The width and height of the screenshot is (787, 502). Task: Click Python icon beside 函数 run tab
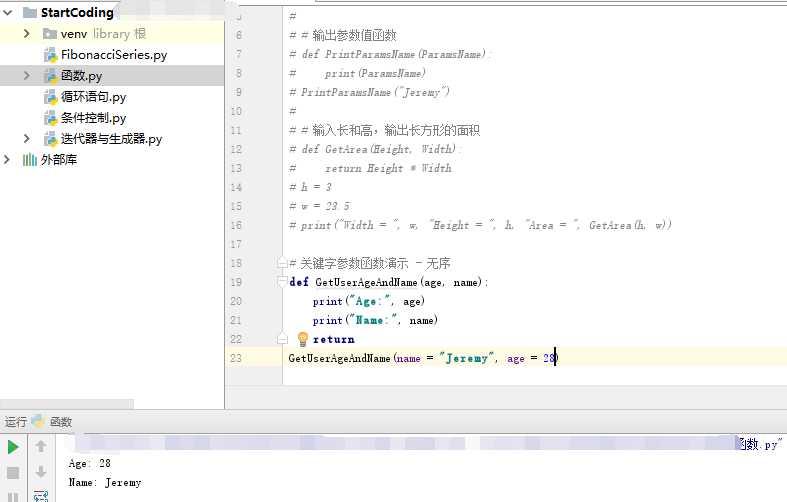tap(38, 422)
